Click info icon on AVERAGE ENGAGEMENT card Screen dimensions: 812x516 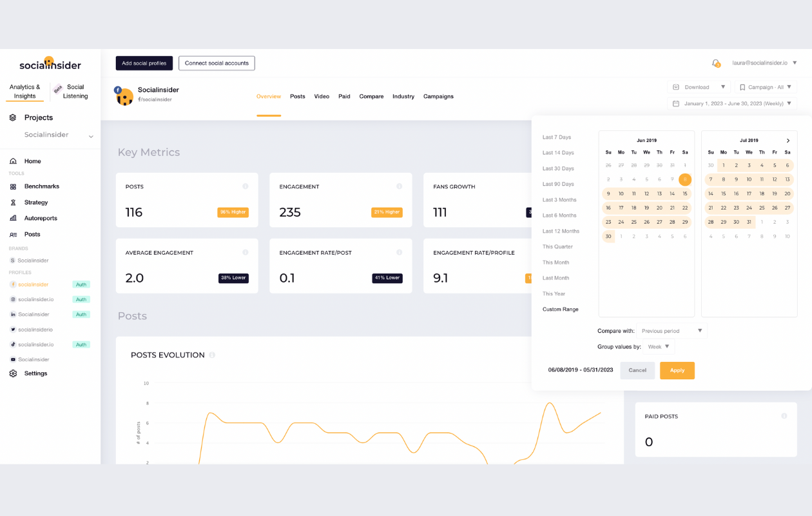[x=246, y=252]
